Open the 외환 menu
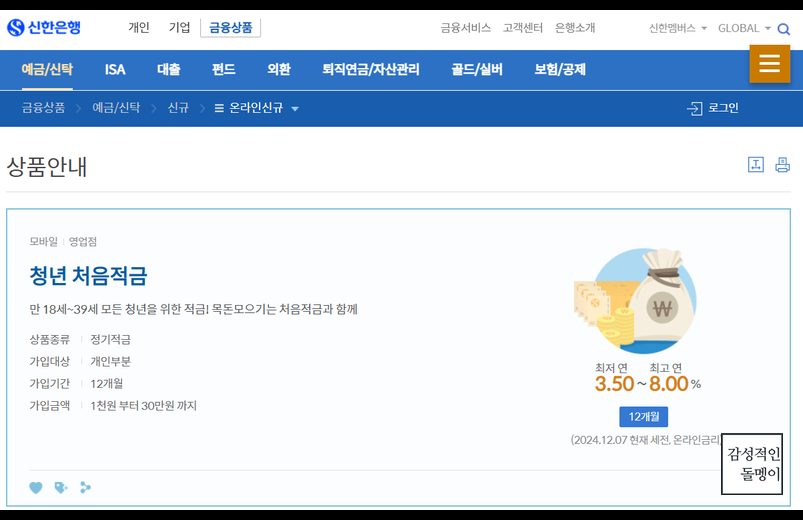This screenshot has width=803, height=520. pos(279,69)
